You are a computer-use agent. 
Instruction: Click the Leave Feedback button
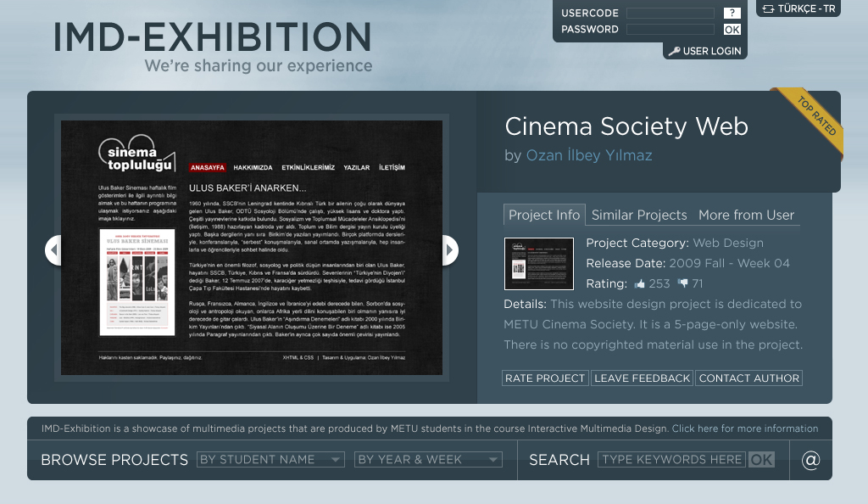(x=643, y=378)
